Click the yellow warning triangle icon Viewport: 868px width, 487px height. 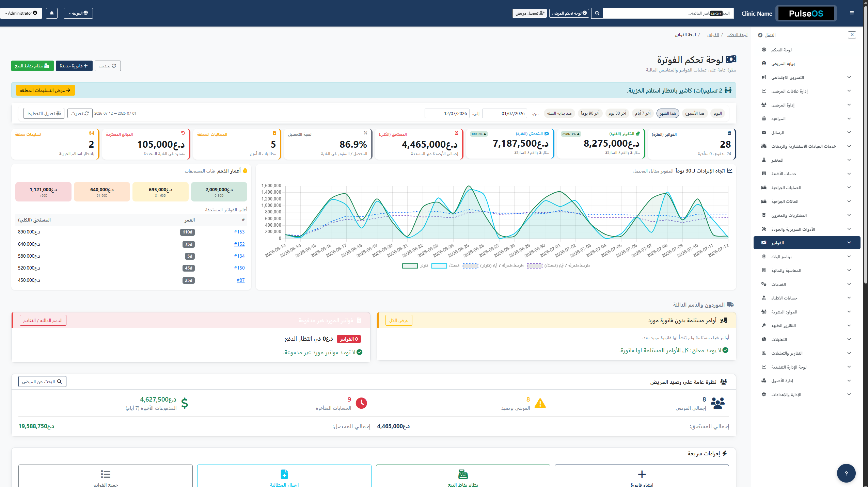[540, 403]
